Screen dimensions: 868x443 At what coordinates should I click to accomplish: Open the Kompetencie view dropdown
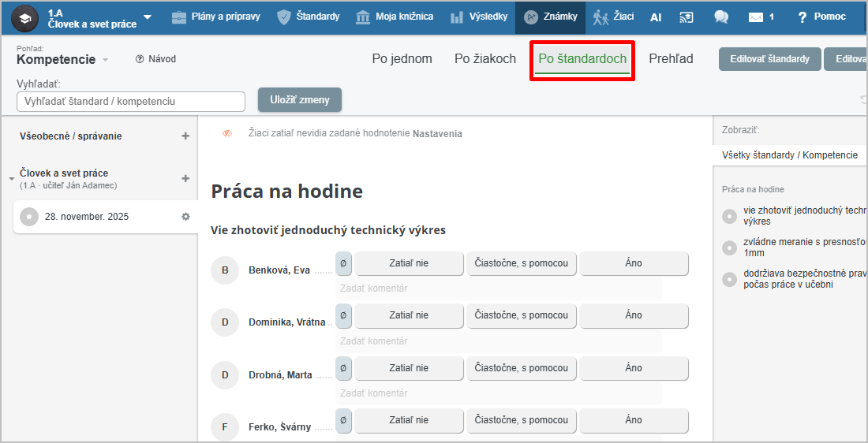[105, 60]
